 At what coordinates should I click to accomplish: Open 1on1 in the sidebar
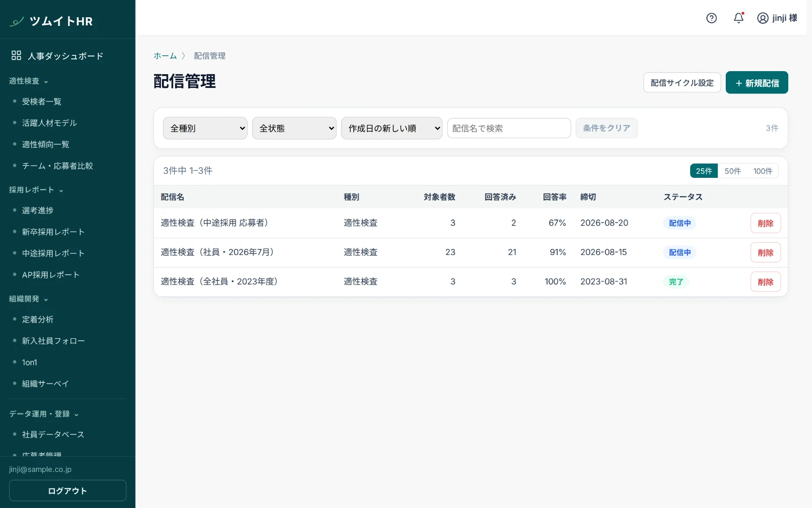click(29, 362)
